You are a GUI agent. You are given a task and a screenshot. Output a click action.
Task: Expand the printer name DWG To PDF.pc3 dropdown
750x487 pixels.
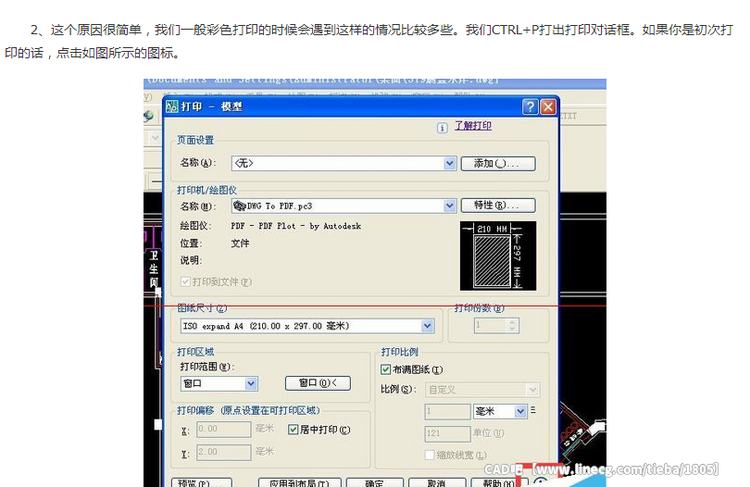449,206
